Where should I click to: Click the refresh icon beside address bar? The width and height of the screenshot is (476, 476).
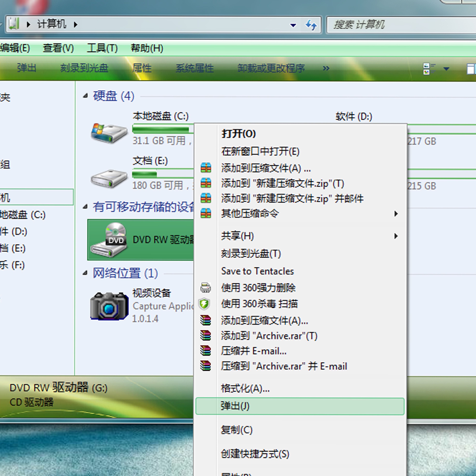point(311,25)
